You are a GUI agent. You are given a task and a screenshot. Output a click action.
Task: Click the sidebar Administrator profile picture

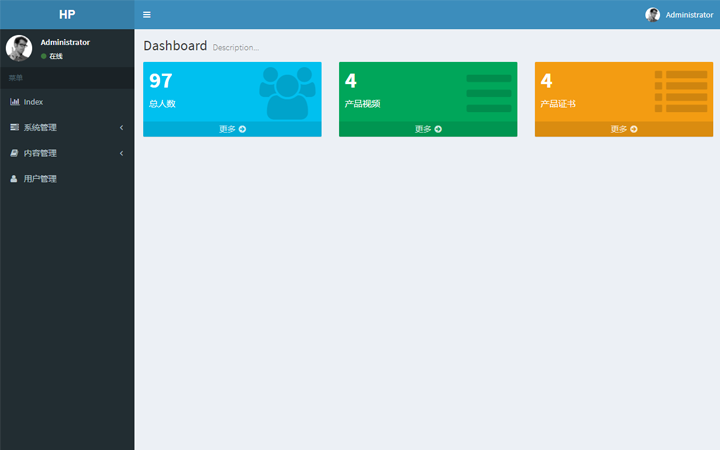coord(19,48)
